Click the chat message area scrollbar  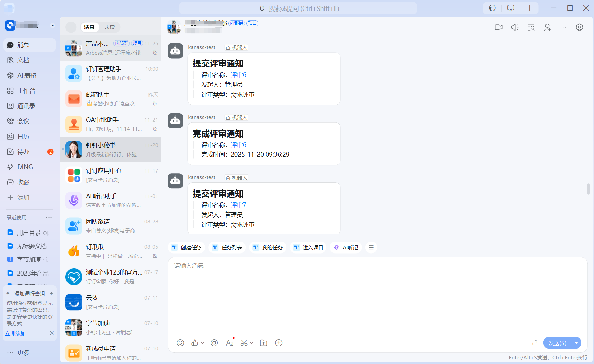coord(588,189)
